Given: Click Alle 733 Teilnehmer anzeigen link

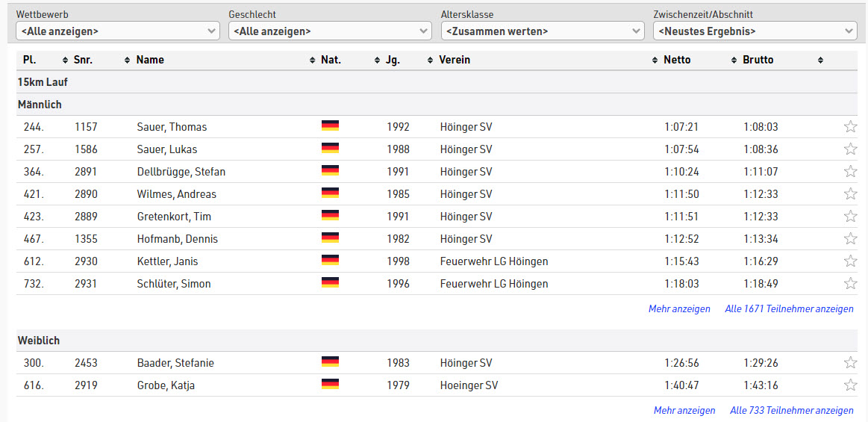Looking at the screenshot, I should pyautogui.click(x=791, y=410).
